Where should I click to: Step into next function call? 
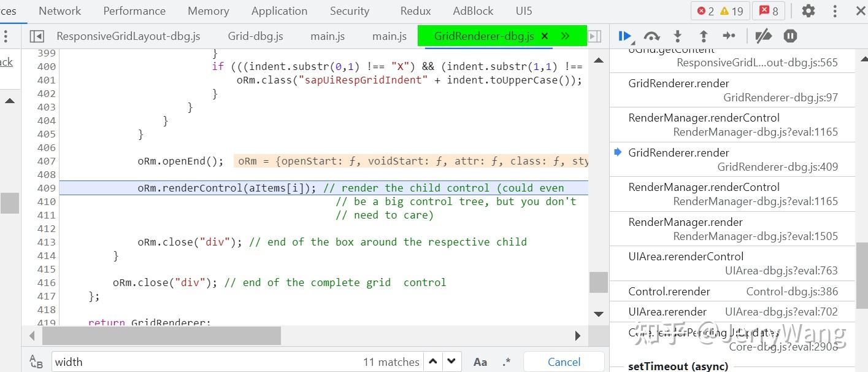(677, 36)
